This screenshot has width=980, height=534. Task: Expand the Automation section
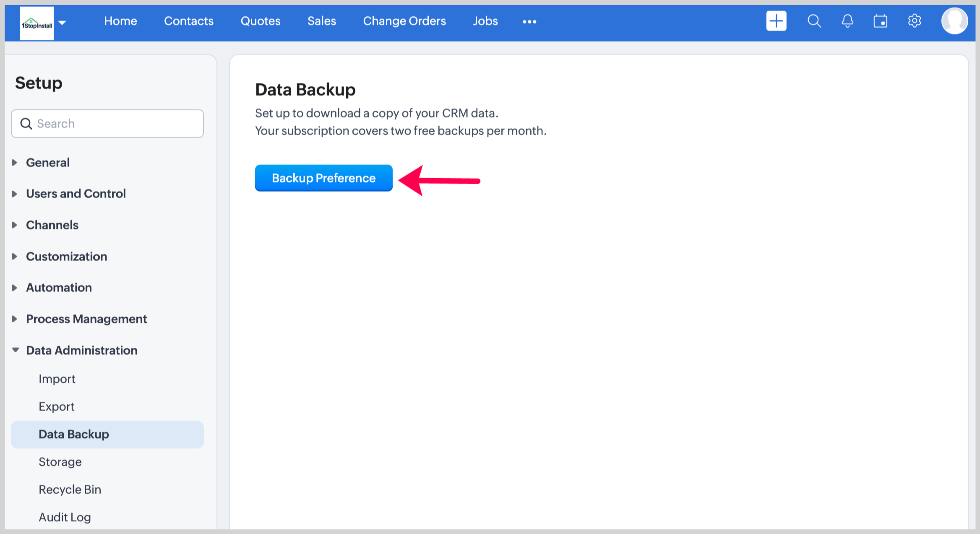pyautogui.click(x=59, y=288)
